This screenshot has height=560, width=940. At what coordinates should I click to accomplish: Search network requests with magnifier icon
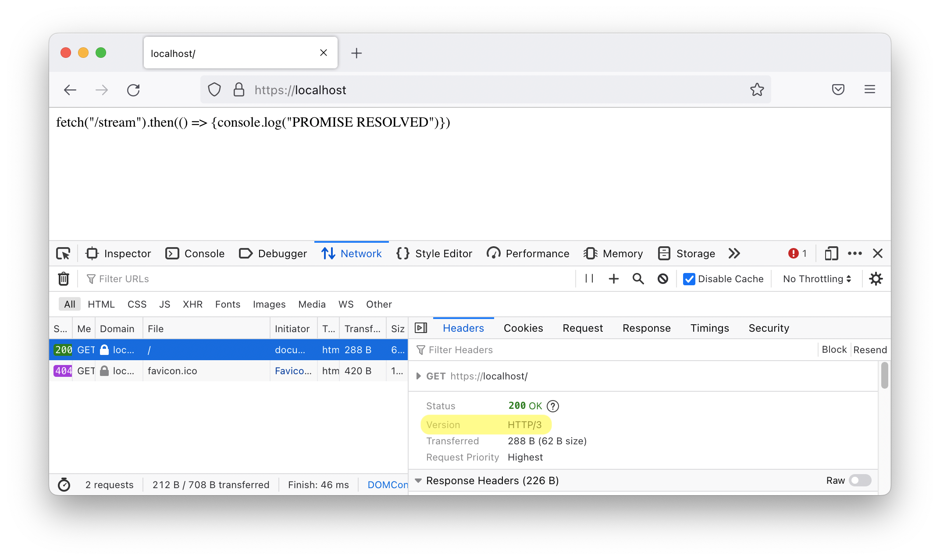tap(638, 279)
